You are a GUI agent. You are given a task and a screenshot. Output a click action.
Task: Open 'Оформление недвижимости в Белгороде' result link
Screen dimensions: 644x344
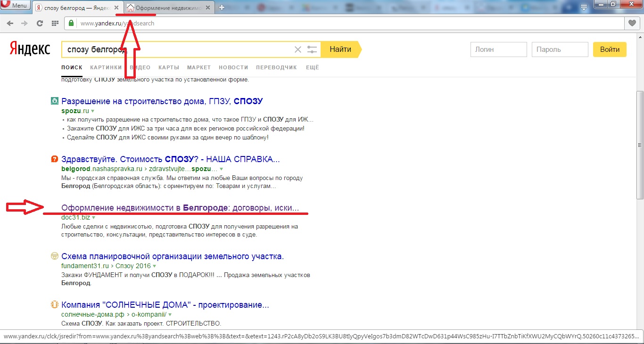[x=180, y=208]
